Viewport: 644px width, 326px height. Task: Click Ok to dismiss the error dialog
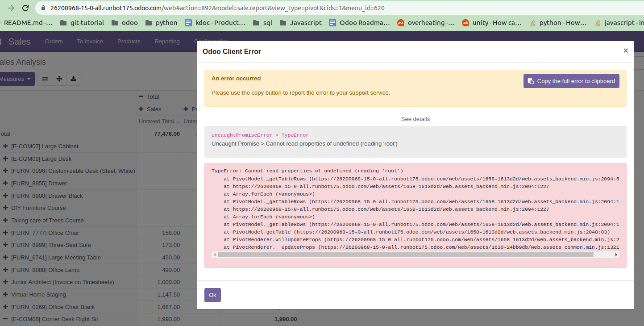coord(212,295)
